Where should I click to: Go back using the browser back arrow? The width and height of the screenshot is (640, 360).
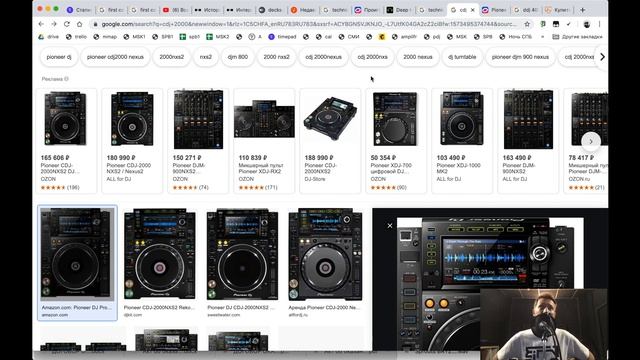[x=41, y=24]
